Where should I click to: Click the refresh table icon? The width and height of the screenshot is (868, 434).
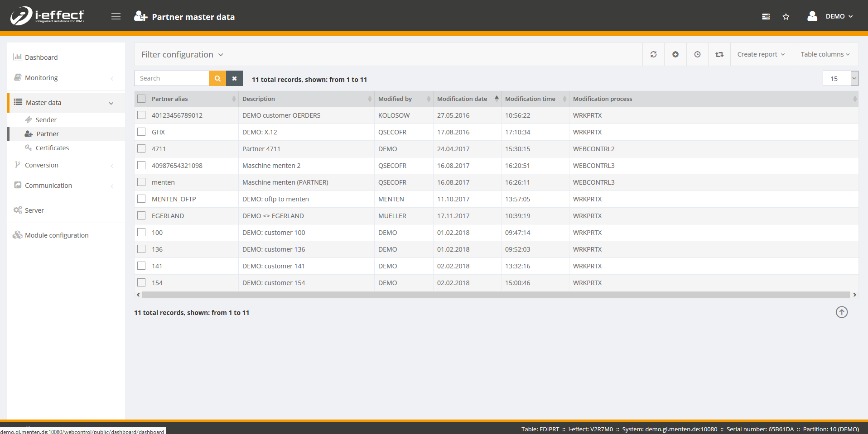(x=653, y=54)
